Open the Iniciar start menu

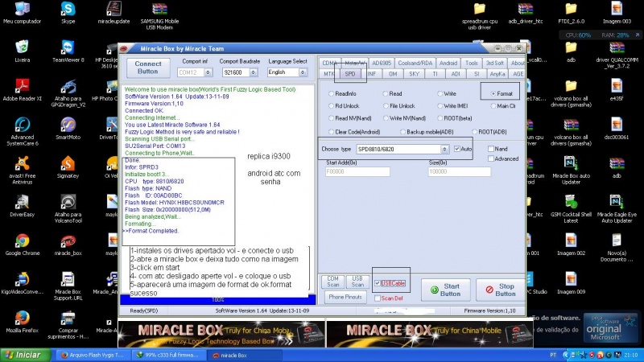tap(25, 355)
